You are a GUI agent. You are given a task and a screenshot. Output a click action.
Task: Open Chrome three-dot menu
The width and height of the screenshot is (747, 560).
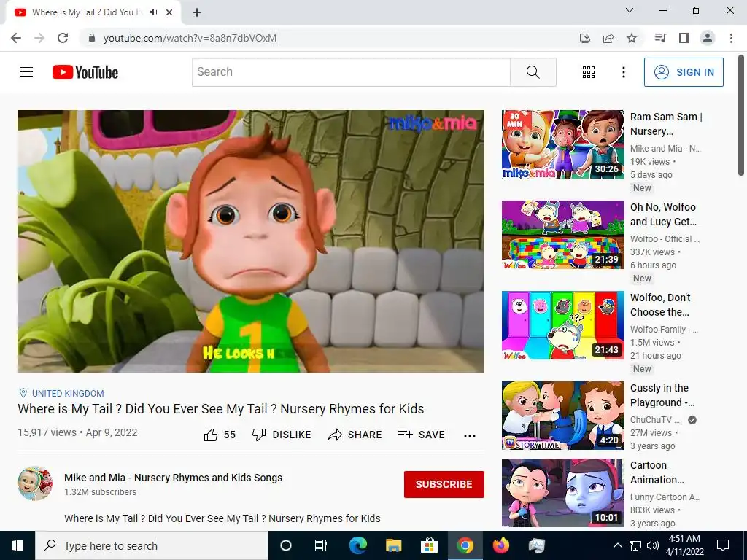(731, 38)
